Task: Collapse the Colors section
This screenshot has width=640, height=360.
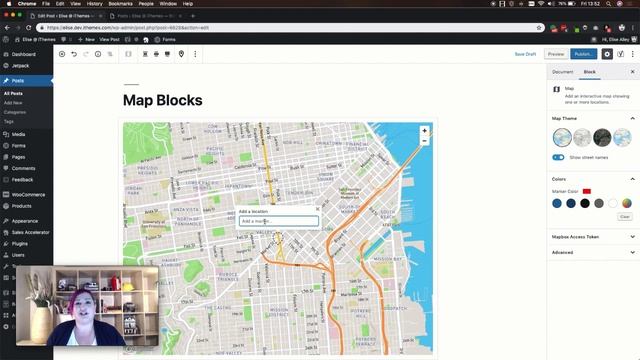Action: [632, 179]
